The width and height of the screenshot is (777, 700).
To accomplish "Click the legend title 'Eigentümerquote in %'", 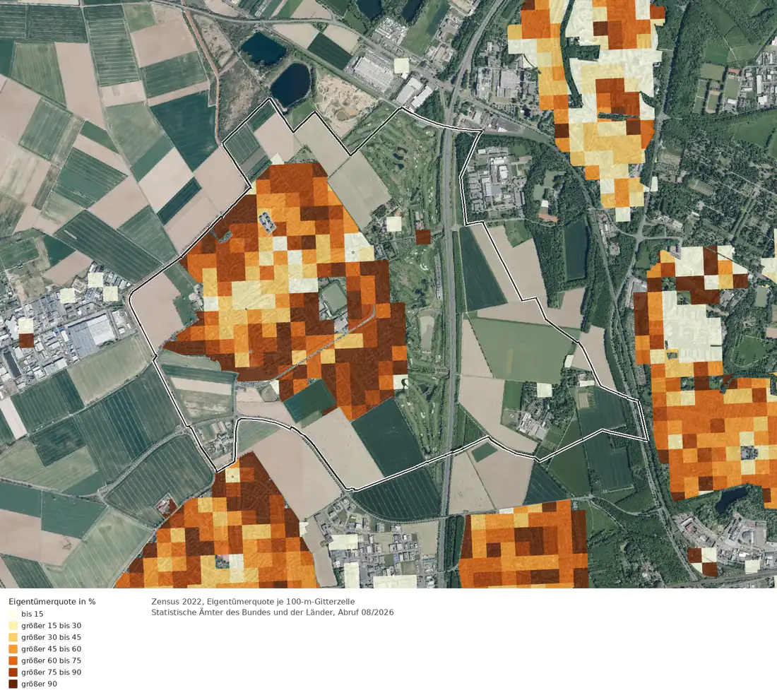I will point(52,601).
